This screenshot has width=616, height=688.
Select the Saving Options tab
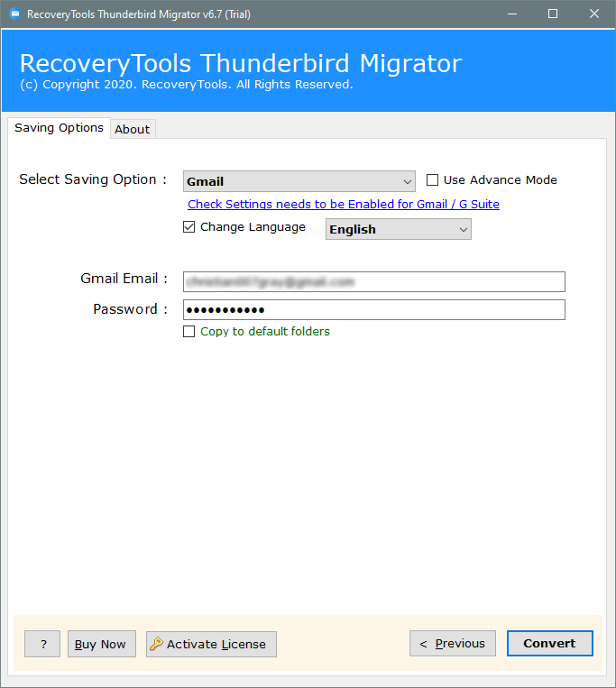point(59,128)
